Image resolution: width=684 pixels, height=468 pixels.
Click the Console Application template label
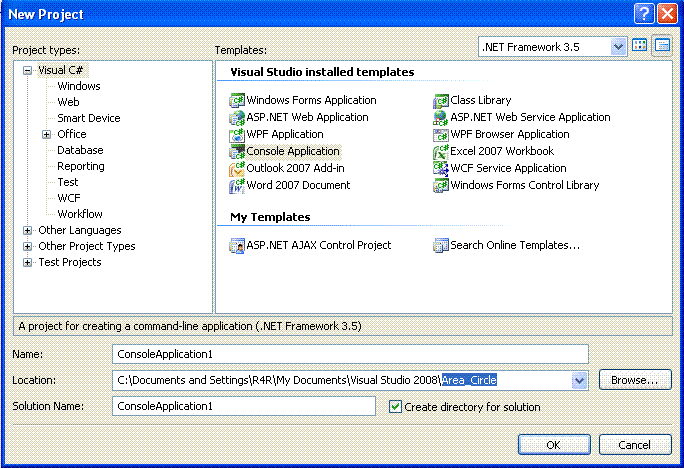(x=293, y=151)
